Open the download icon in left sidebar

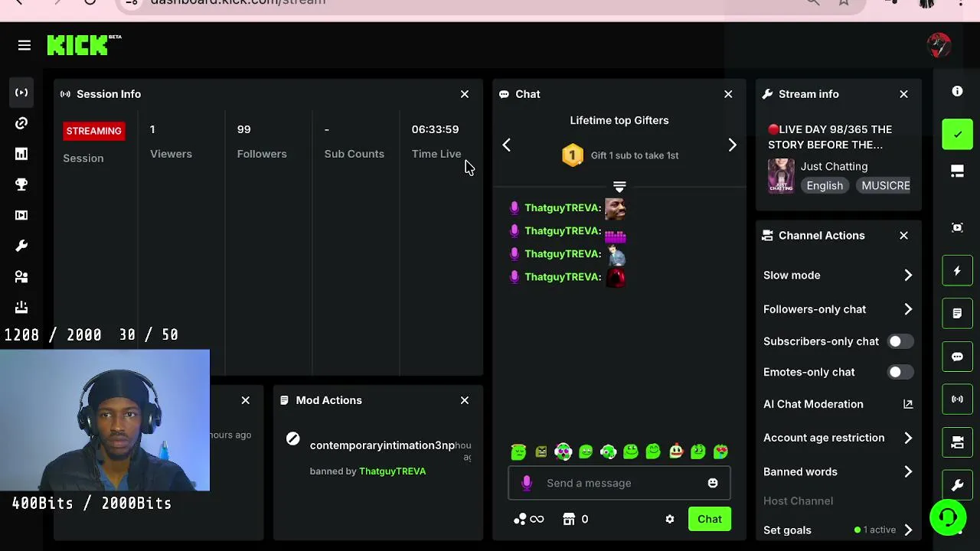coord(21,307)
